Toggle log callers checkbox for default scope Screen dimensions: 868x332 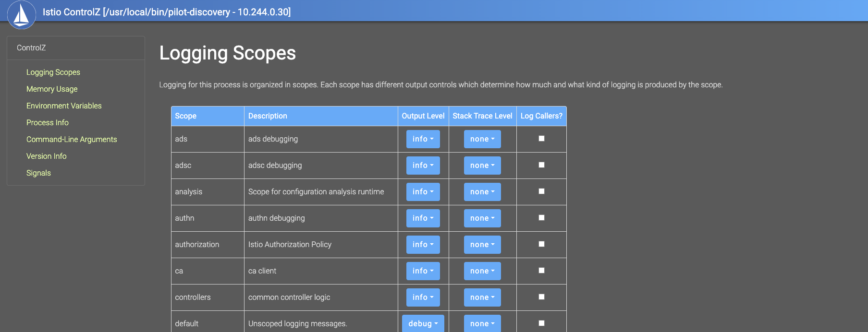(541, 323)
